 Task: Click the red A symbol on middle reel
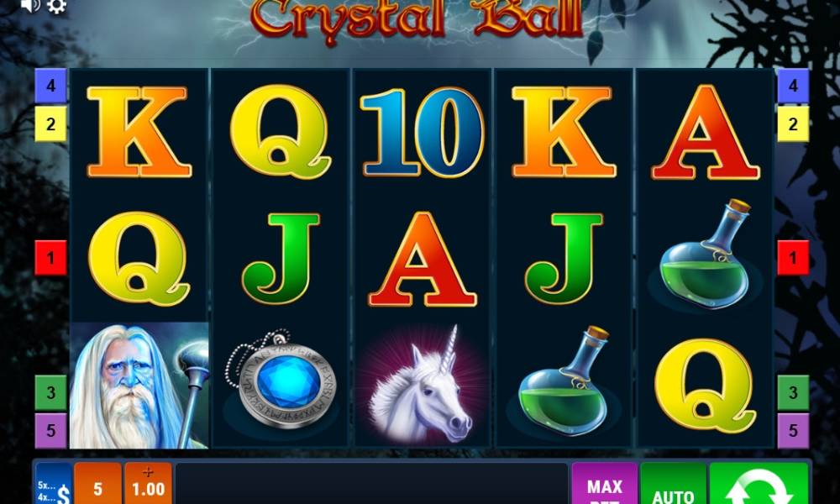[422, 260]
